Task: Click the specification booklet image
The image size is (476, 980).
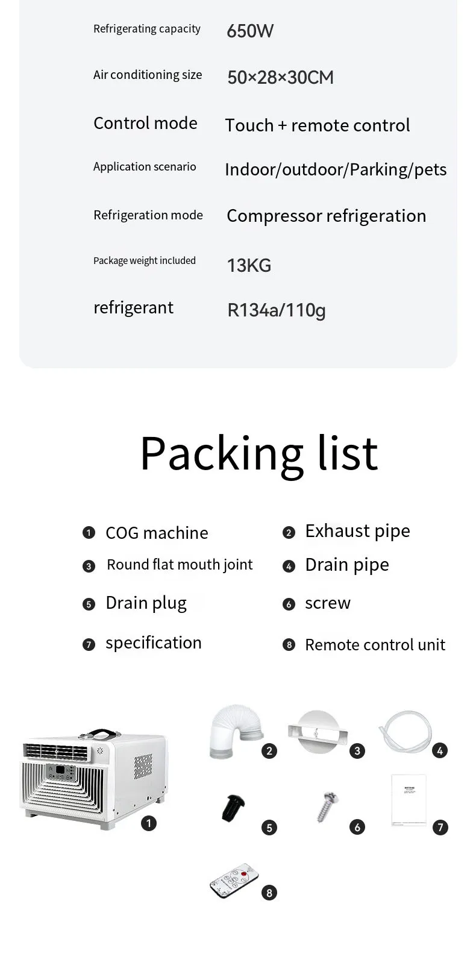Action: [x=409, y=800]
